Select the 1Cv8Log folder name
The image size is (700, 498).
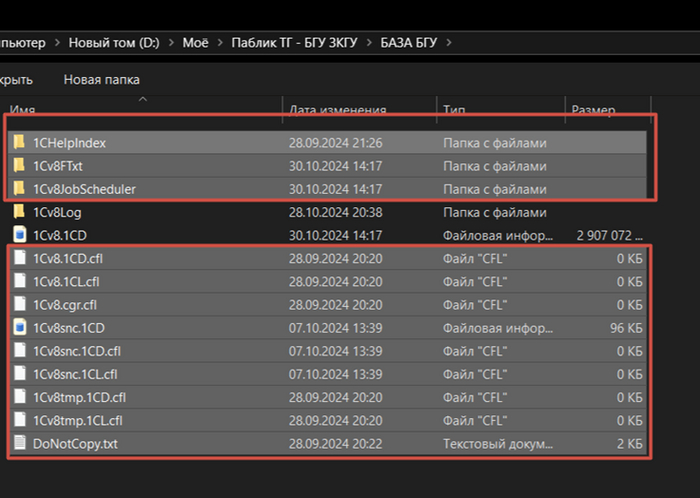point(57,212)
